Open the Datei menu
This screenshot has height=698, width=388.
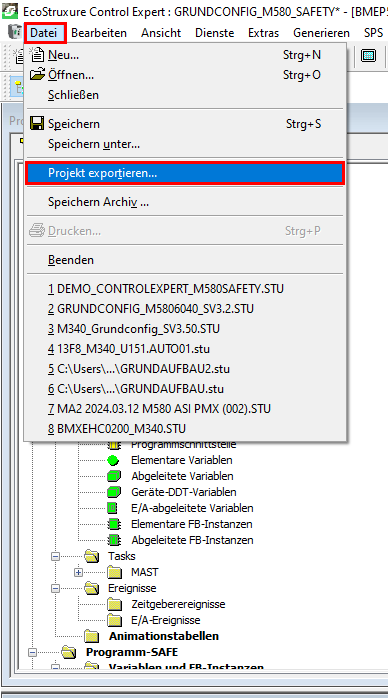click(x=44, y=32)
